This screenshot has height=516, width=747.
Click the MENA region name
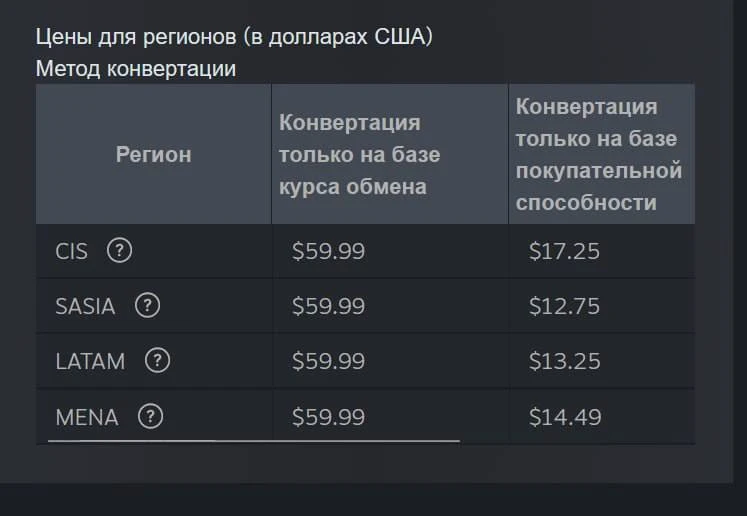(87, 416)
